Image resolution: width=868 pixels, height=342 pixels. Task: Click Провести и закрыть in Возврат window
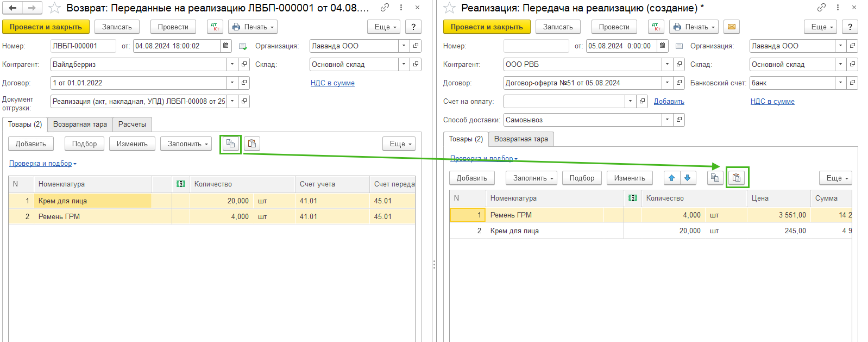coord(46,27)
